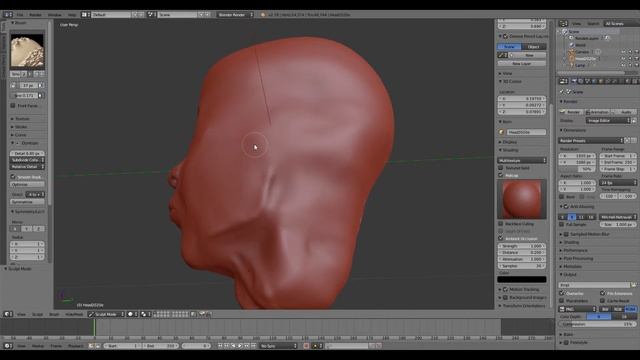Click the properties editor type icon
The width and height of the screenshot is (640, 360).
(x=563, y=81)
